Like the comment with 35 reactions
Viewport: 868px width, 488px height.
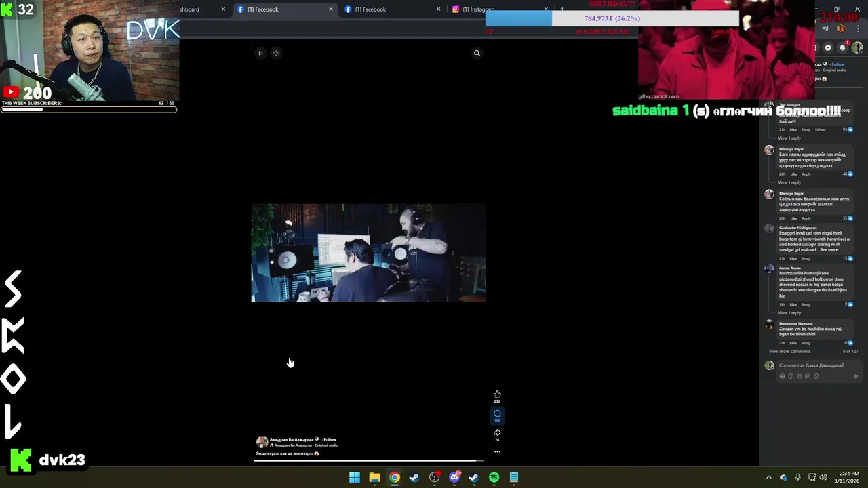click(793, 218)
